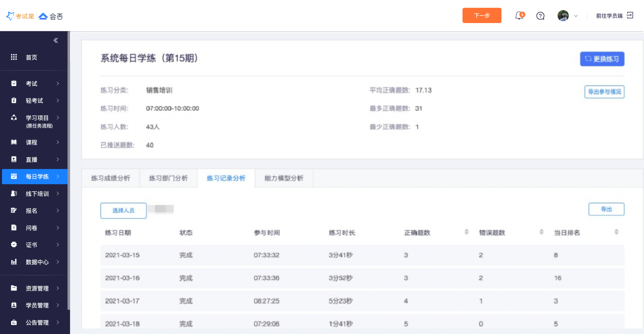The image size is (644, 334).
Task: Sort by 错误题数 column arrows
Action: click(x=541, y=232)
